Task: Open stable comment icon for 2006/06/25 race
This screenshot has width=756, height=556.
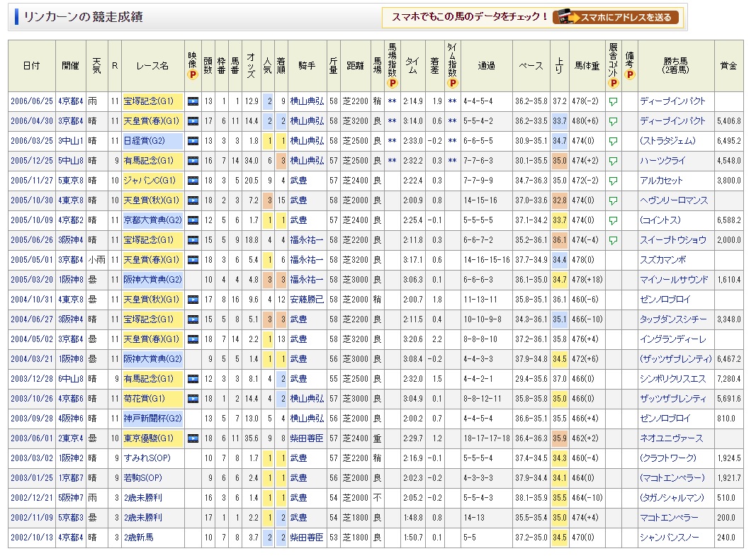Action: click(614, 102)
